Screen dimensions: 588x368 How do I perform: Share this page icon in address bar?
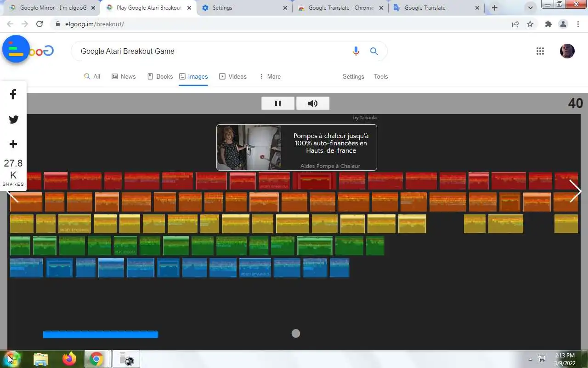click(x=515, y=24)
